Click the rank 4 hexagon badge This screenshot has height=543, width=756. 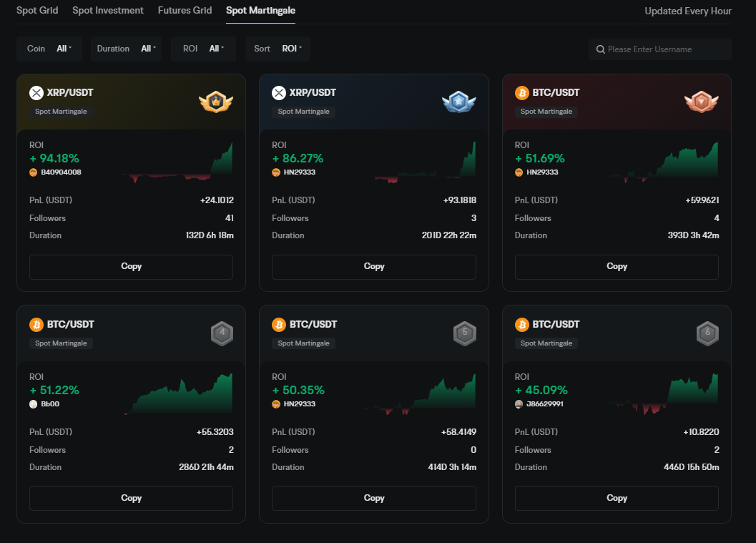click(x=222, y=333)
